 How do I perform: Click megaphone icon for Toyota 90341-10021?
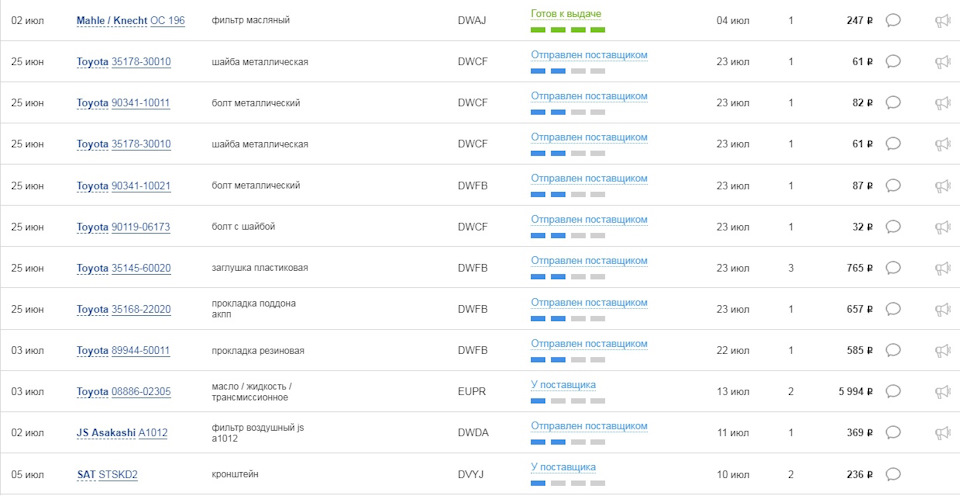pos(942,186)
